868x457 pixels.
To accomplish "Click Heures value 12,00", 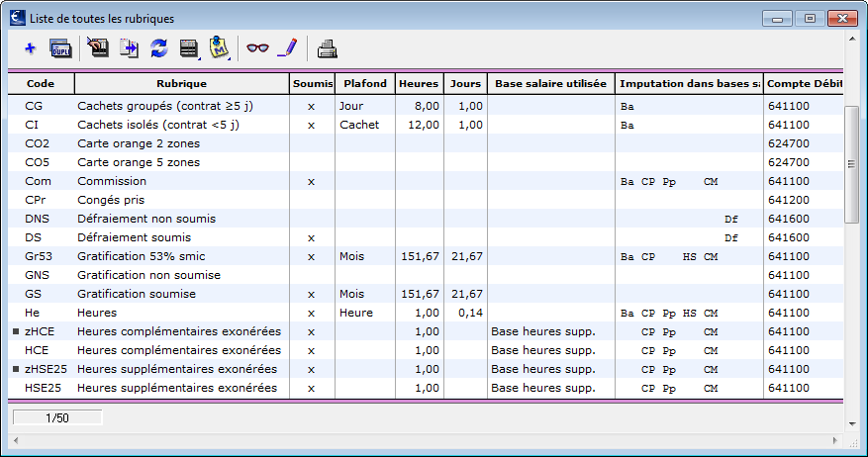I will point(424,125).
